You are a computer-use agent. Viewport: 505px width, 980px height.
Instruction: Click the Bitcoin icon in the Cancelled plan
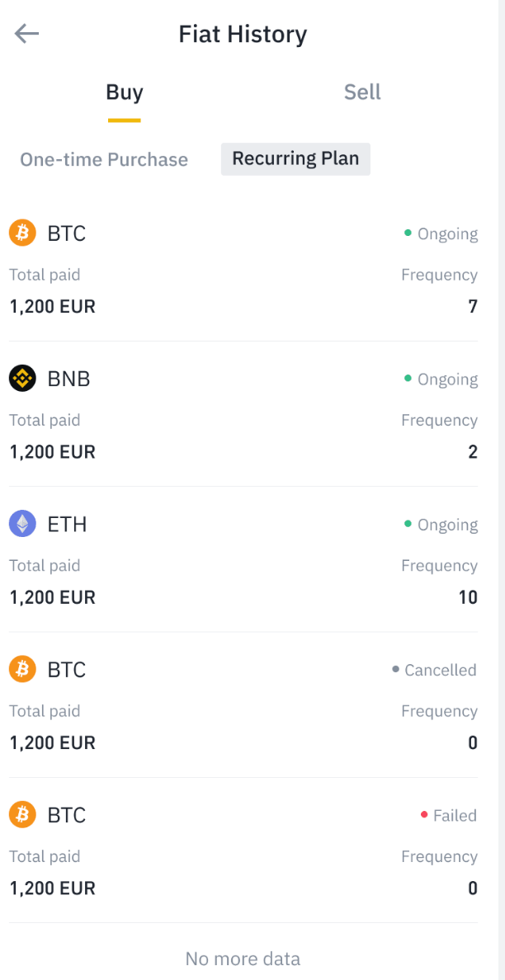coord(22,669)
